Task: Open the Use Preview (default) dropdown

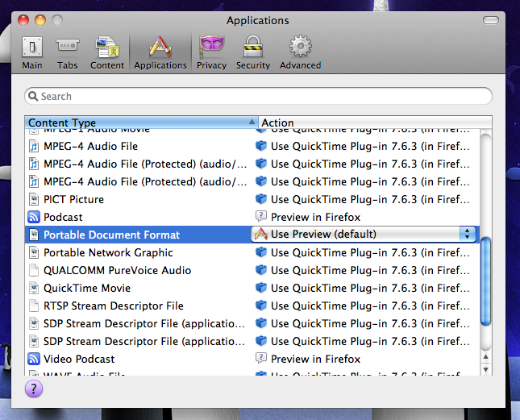Action: (364, 234)
